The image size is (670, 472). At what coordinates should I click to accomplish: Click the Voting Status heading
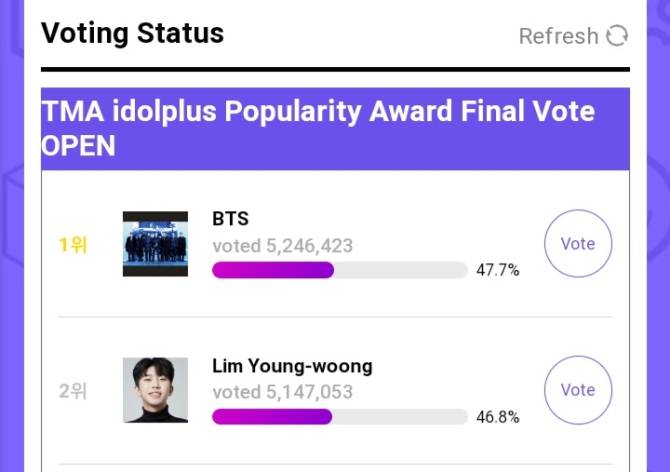tap(132, 33)
